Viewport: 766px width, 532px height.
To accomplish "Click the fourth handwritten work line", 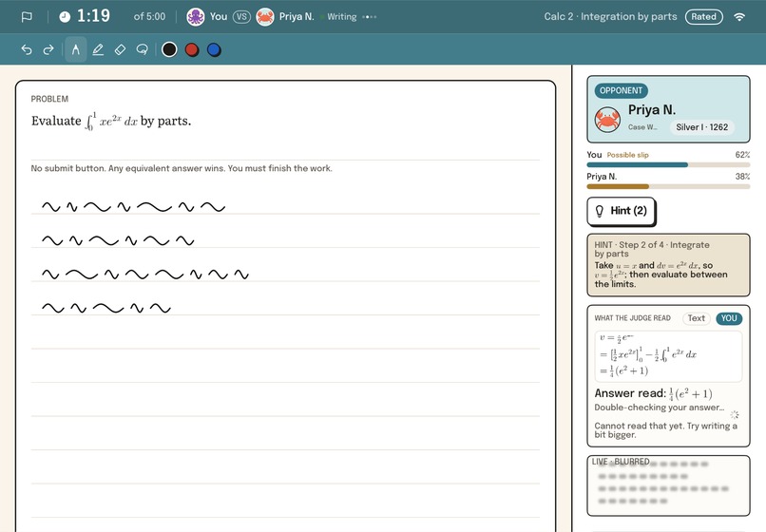I will coord(106,308).
